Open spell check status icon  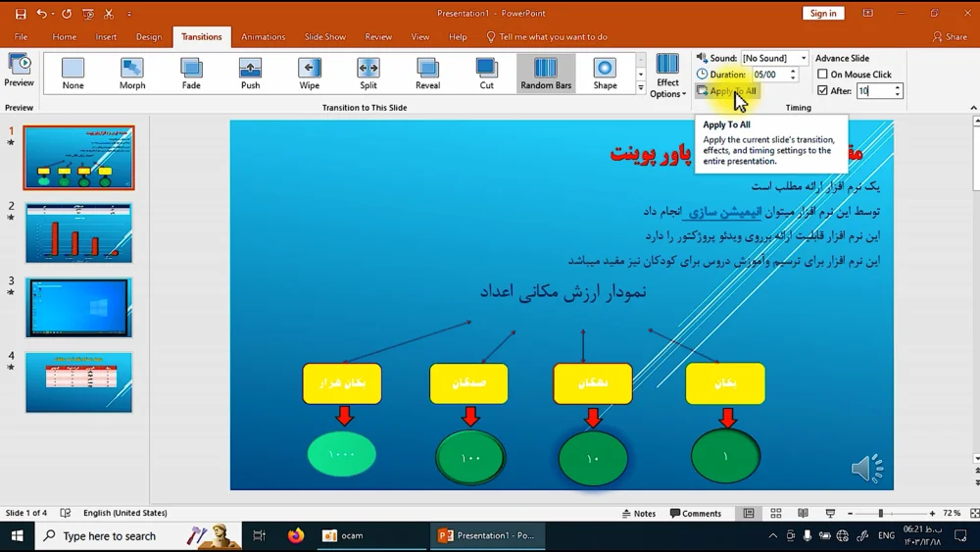pyautogui.click(x=65, y=513)
